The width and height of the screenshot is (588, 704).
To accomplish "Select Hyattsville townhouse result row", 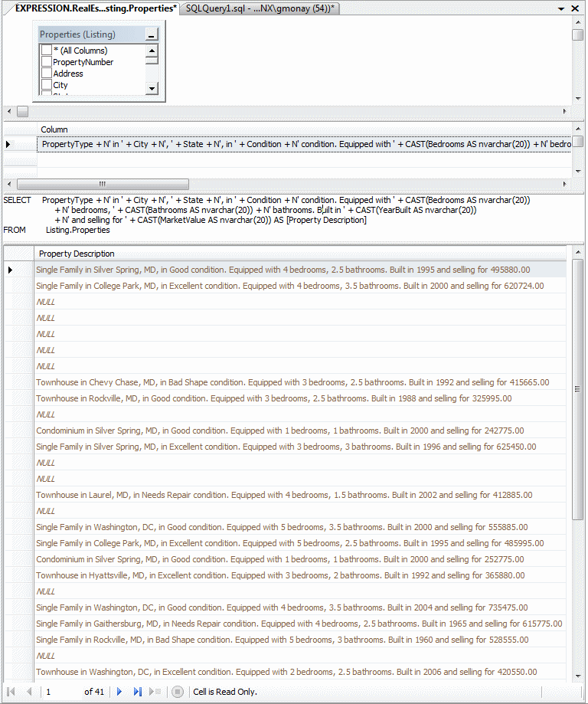I will (x=300, y=575).
